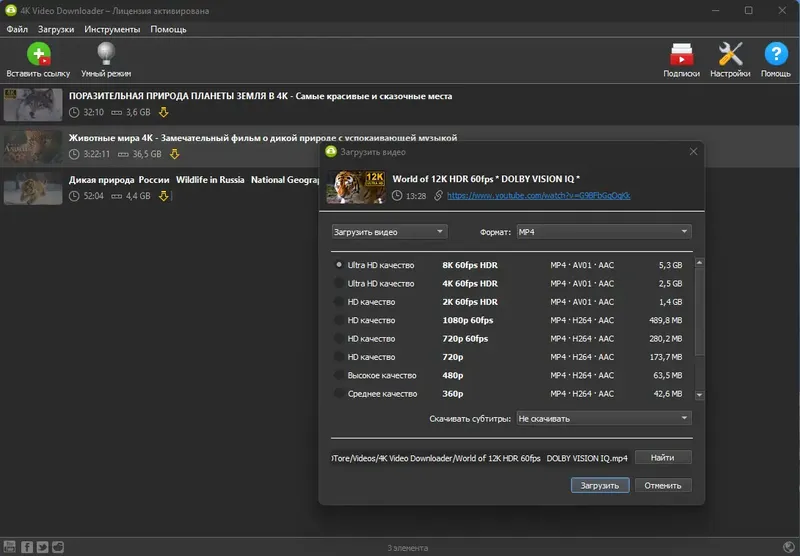Maximize the 4K Video Downloader window

748,10
